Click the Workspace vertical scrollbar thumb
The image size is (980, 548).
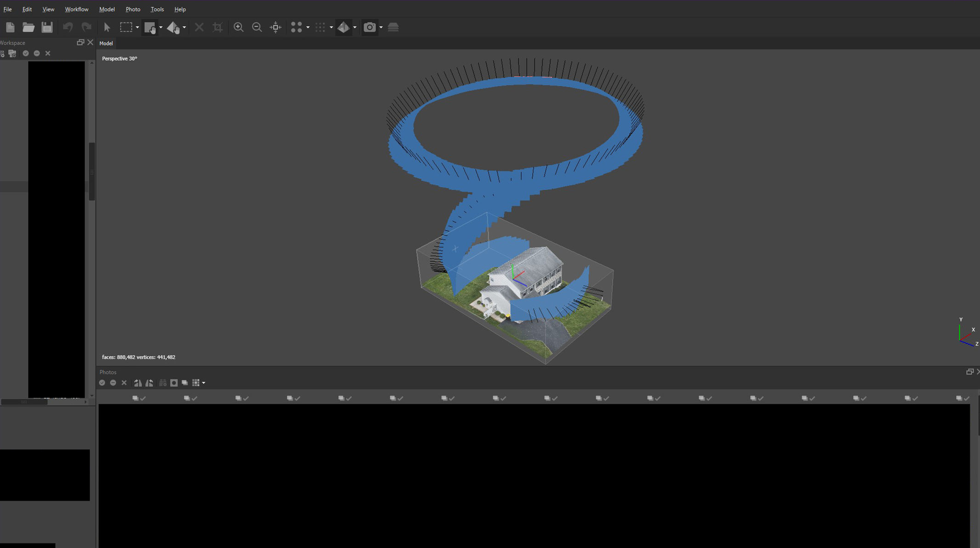pyautogui.click(x=92, y=171)
